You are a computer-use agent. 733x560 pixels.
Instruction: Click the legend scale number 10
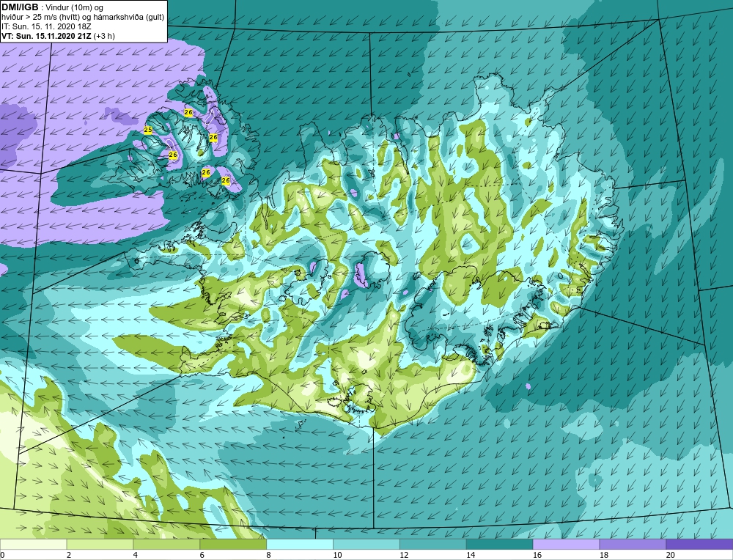pos(337,555)
